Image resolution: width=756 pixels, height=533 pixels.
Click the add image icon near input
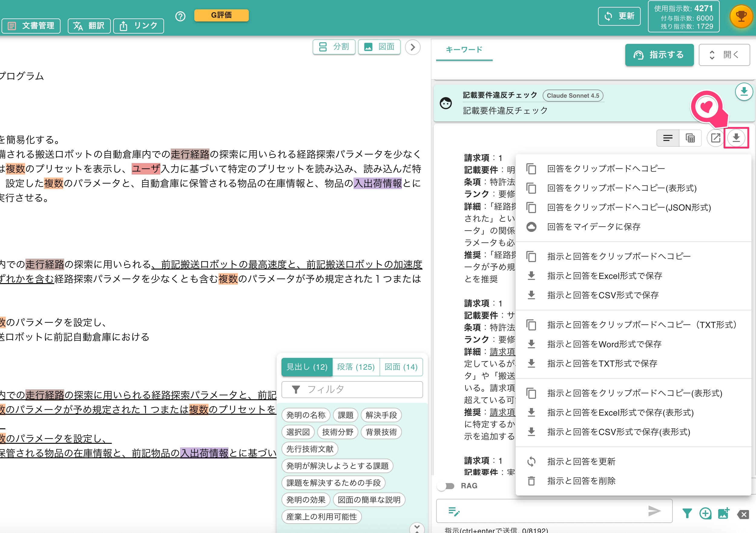[724, 513]
